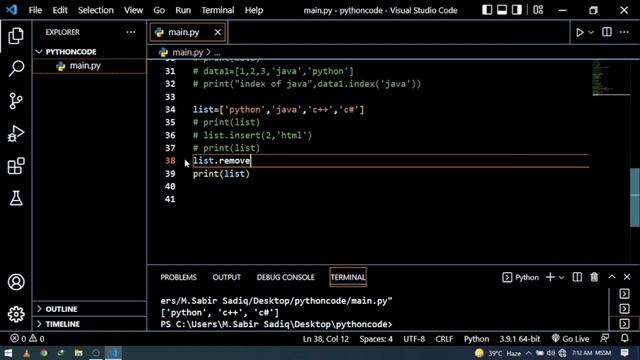Open the feedback icon in status bar

[x=604, y=338]
